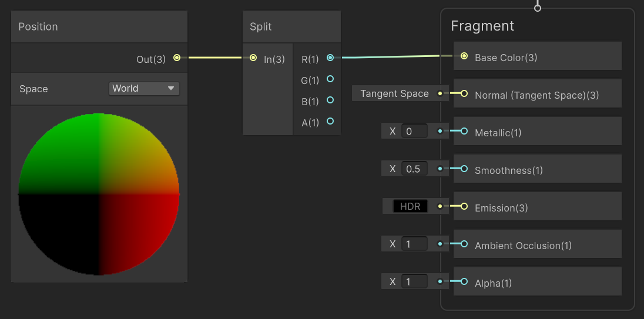The width and height of the screenshot is (644, 319).
Task: Click the Split node A(1) output port
Action: pos(330,121)
